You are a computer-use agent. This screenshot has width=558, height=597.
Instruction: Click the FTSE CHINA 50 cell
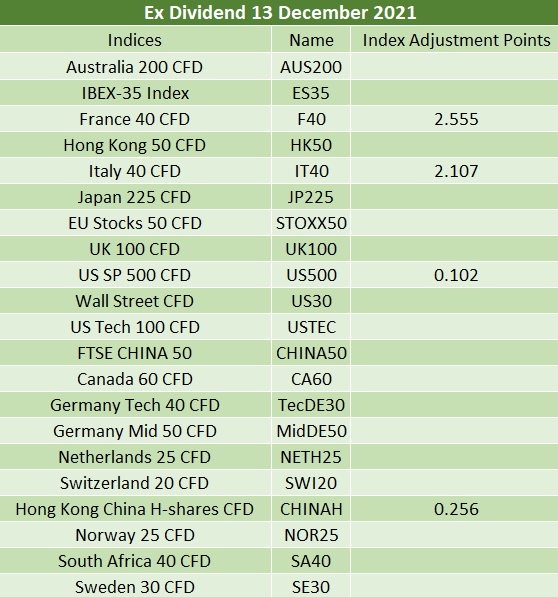coord(135,353)
